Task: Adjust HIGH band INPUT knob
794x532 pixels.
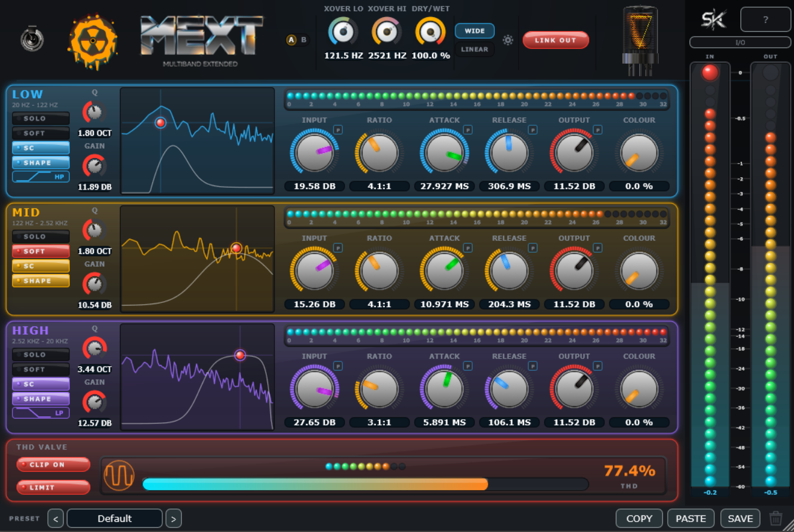Action: pyautogui.click(x=315, y=389)
